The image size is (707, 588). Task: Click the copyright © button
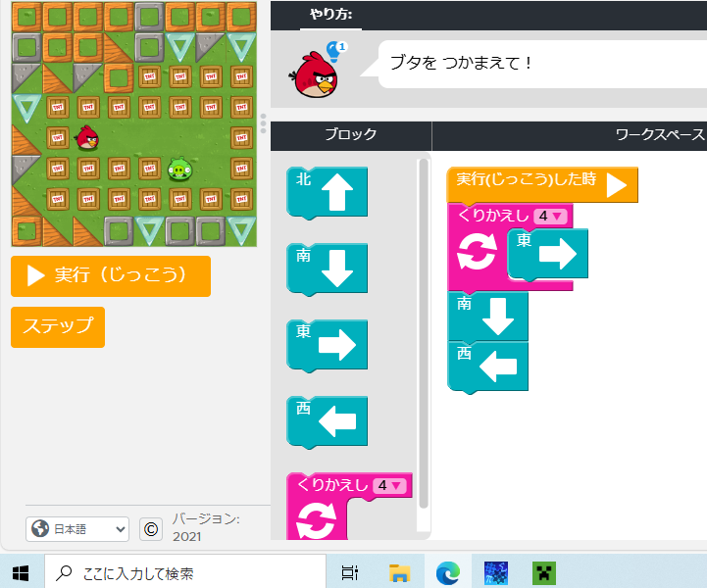151,529
